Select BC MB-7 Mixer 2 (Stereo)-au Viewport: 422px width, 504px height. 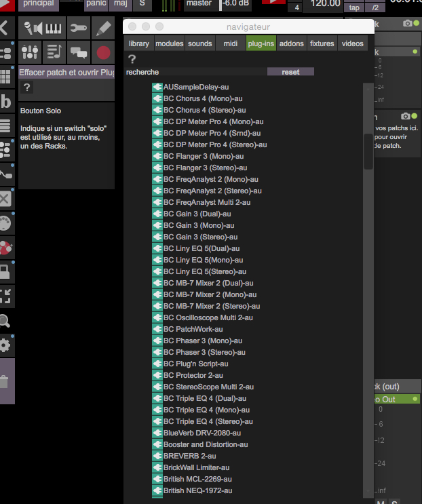coord(212,306)
